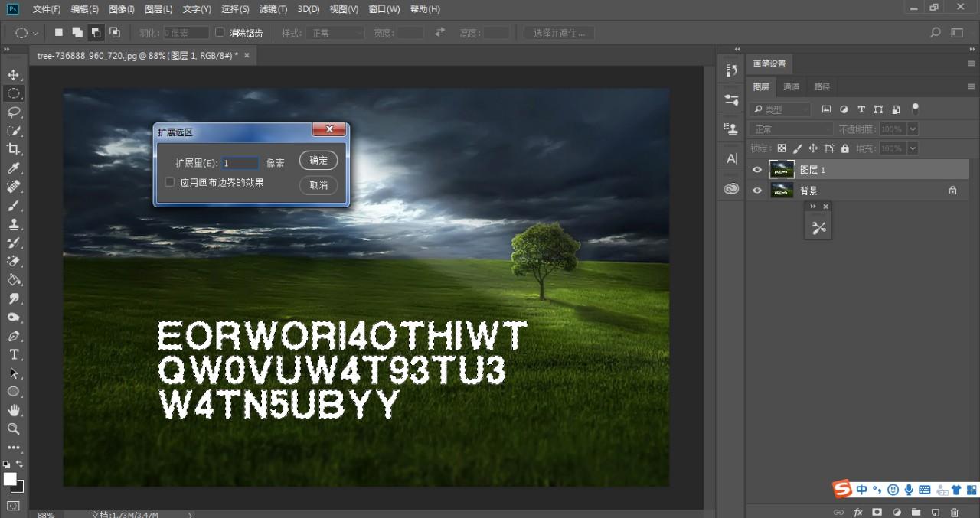Choose Intersect with selection mode

(114, 32)
